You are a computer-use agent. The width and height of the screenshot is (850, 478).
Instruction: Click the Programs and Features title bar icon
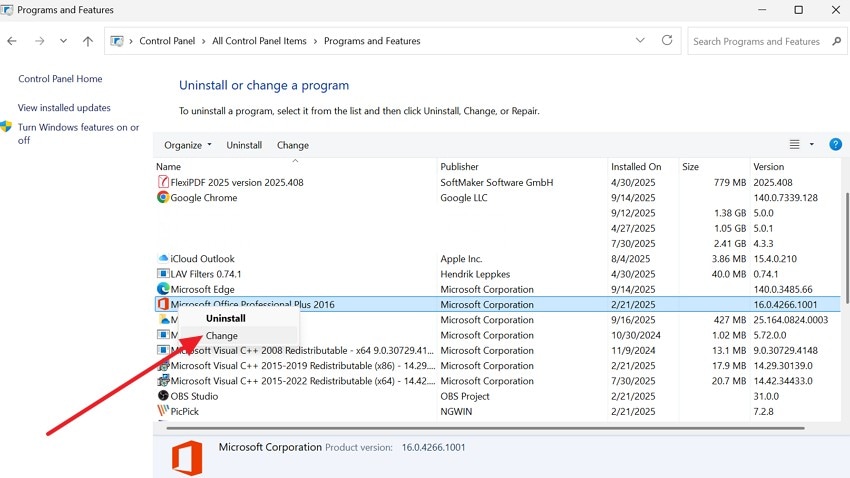tap(7, 10)
